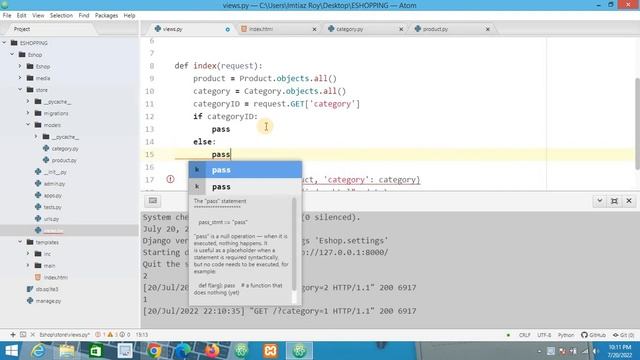Collapse the ESHOPPING root folder
This screenshot has height=360, width=640.
coord(4,42)
